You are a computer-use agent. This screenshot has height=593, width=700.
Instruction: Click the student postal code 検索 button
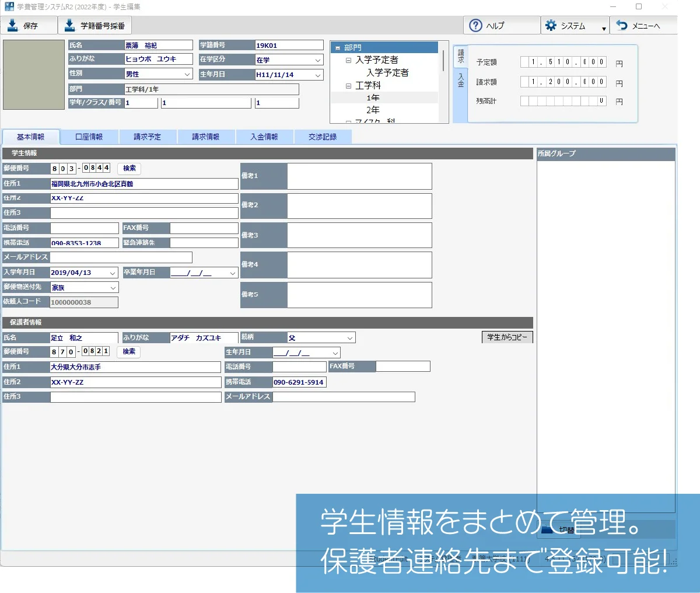(129, 168)
